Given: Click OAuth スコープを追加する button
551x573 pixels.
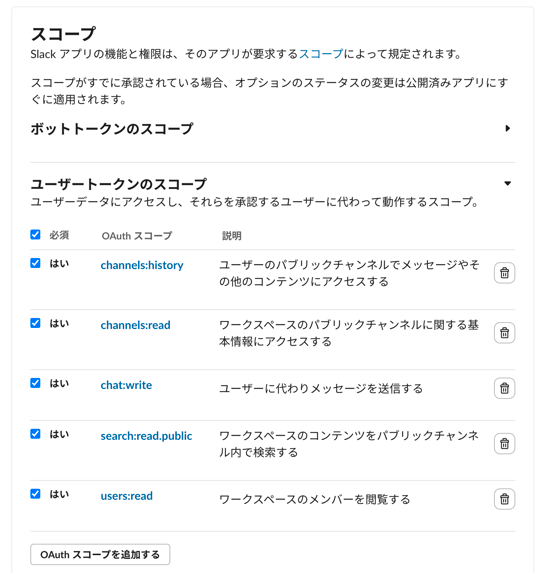Looking at the screenshot, I should 100,554.
